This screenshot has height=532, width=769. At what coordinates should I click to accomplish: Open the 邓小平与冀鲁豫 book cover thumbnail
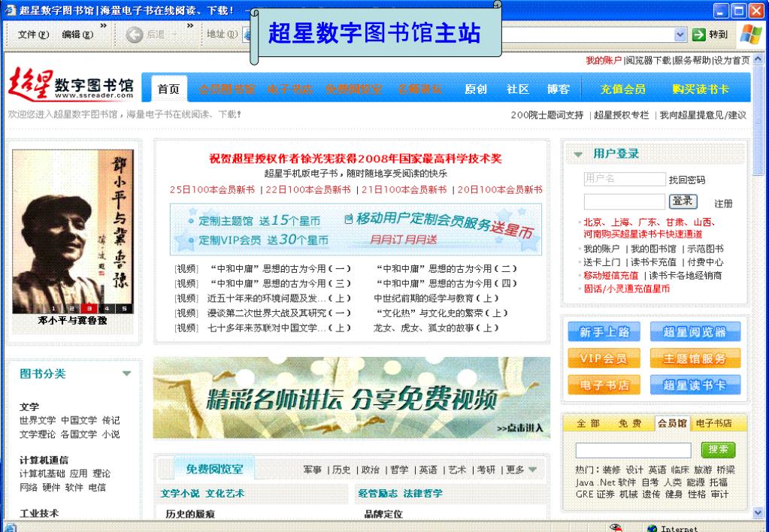(73, 231)
